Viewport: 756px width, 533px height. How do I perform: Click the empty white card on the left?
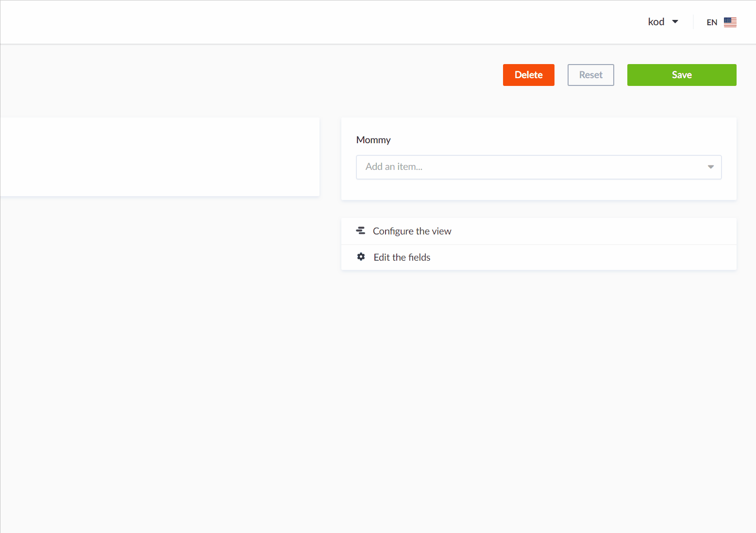[160, 156]
